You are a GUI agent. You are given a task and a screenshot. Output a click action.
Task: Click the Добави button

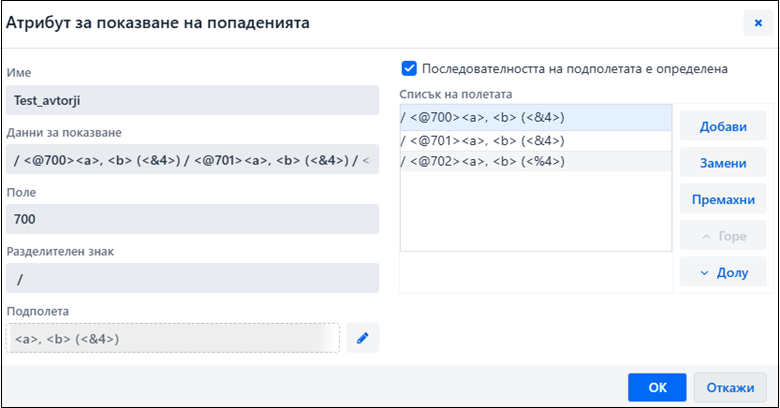pyautogui.click(x=723, y=126)
